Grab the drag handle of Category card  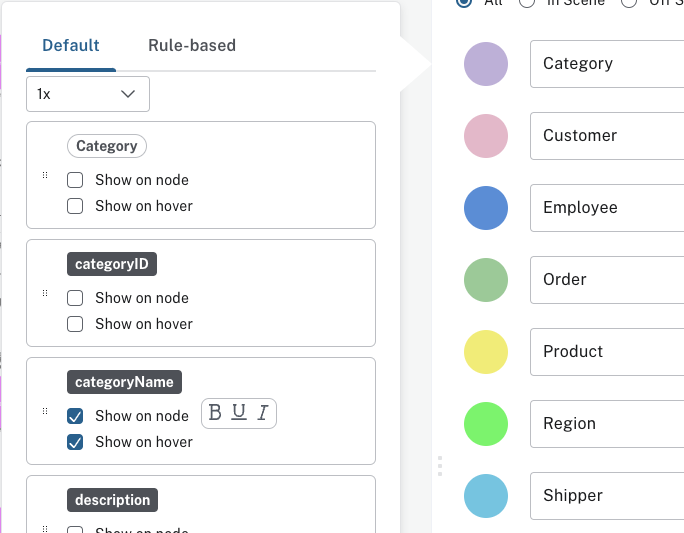pyautogui.click(x=45, y=175)
